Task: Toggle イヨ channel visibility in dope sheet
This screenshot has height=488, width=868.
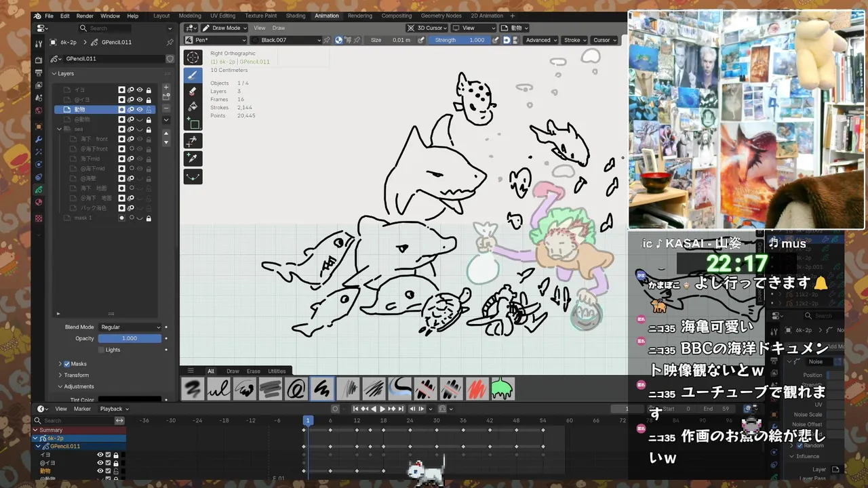Action: (x=100, y=455)
